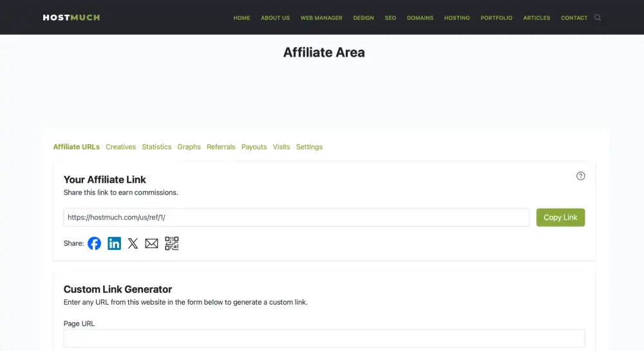Go to the Referrals tab
Image resolution: width=644 pixels, height=351 pixels.
(x=221, y=147)
